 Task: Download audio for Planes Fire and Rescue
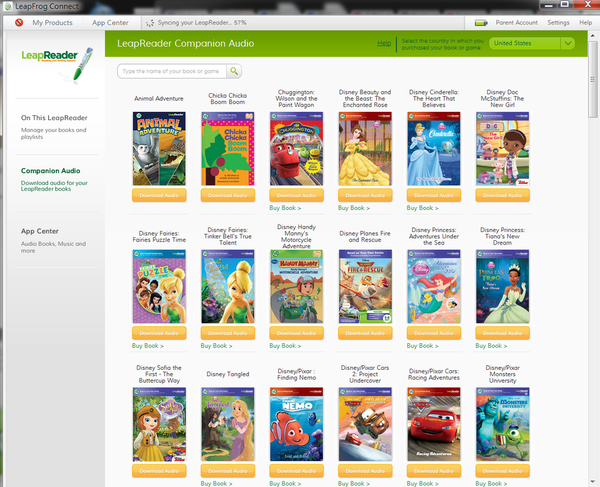coord(365,333)
